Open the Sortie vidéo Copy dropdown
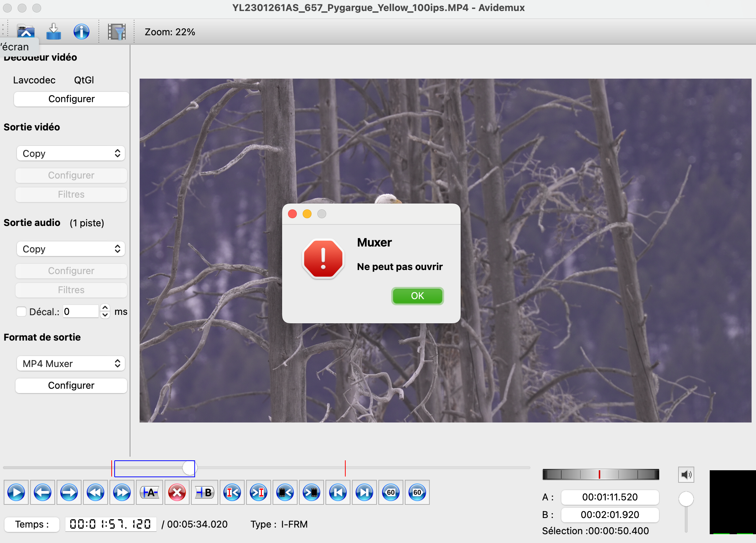The height and width of the screenshot is (543, 756). (71, 154)
